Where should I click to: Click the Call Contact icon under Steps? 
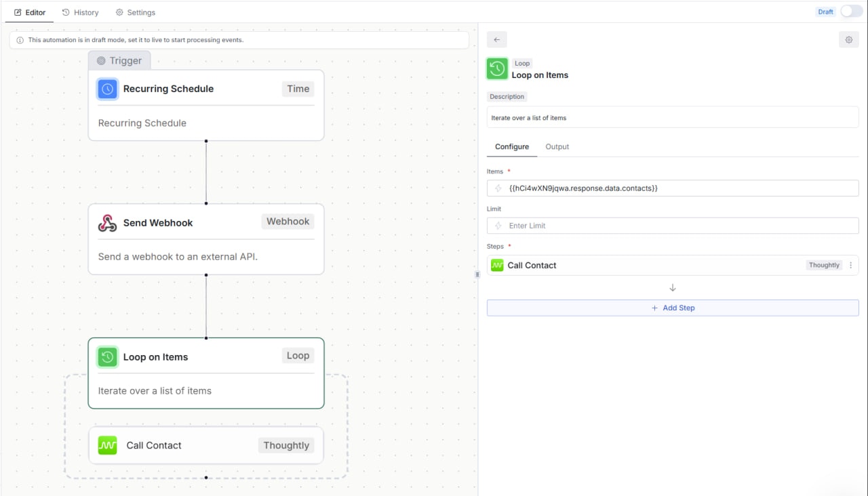(497, 265)
